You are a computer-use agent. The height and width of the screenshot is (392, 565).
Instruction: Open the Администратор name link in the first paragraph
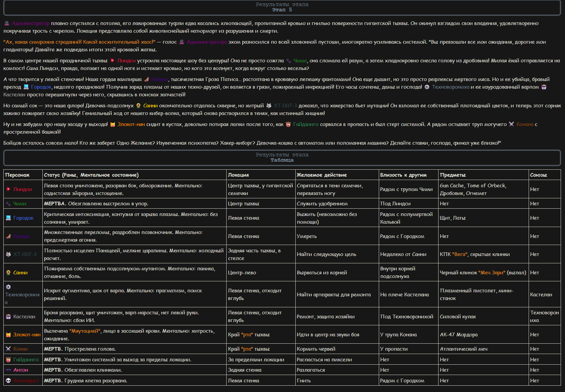pyautogui.click(x=30, y=23)
